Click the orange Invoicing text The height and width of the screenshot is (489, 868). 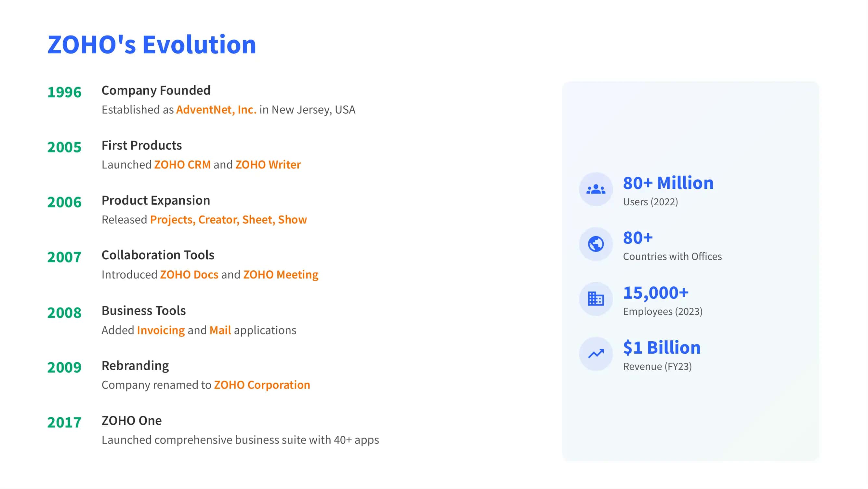[x=161, y=330]
